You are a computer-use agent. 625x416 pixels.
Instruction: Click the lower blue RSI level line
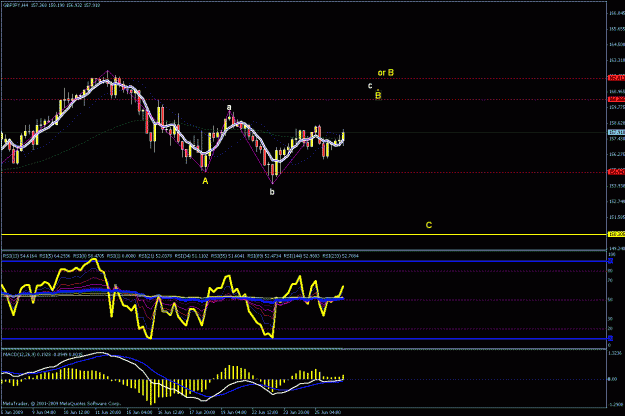303,339
